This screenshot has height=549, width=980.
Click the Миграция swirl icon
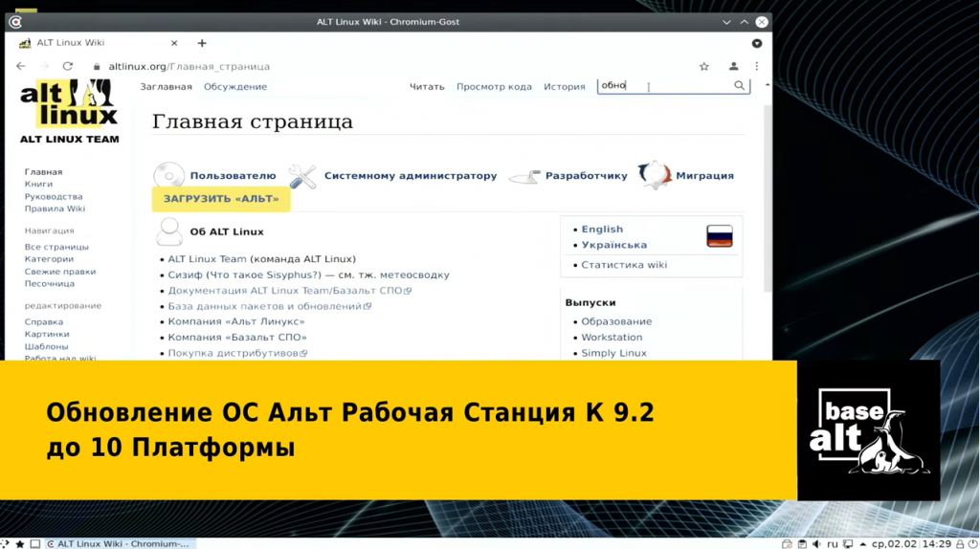coord(655,175)
